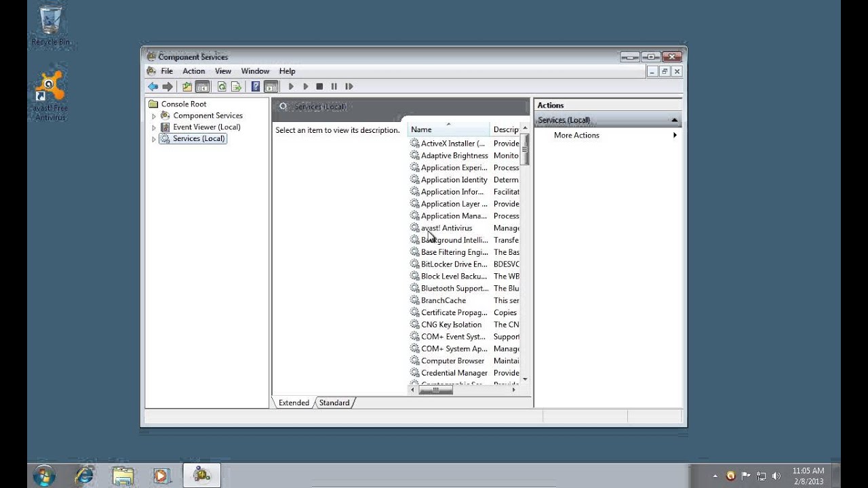Open Help via the blue question mark icon
The width and height of the screenshot is (868, 488).
[x=256, y=87]
